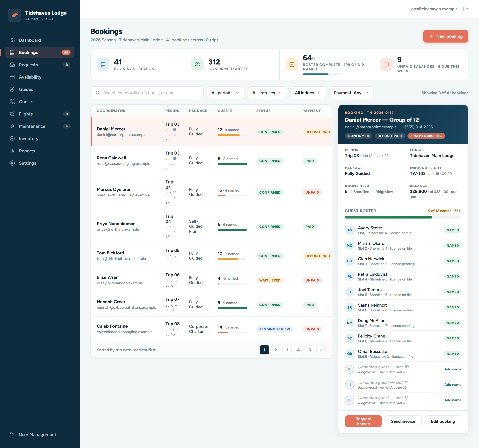The image size is (479, 448).
Task: Click the unpaid balances card icon
Action: click(x=386, y=64)
